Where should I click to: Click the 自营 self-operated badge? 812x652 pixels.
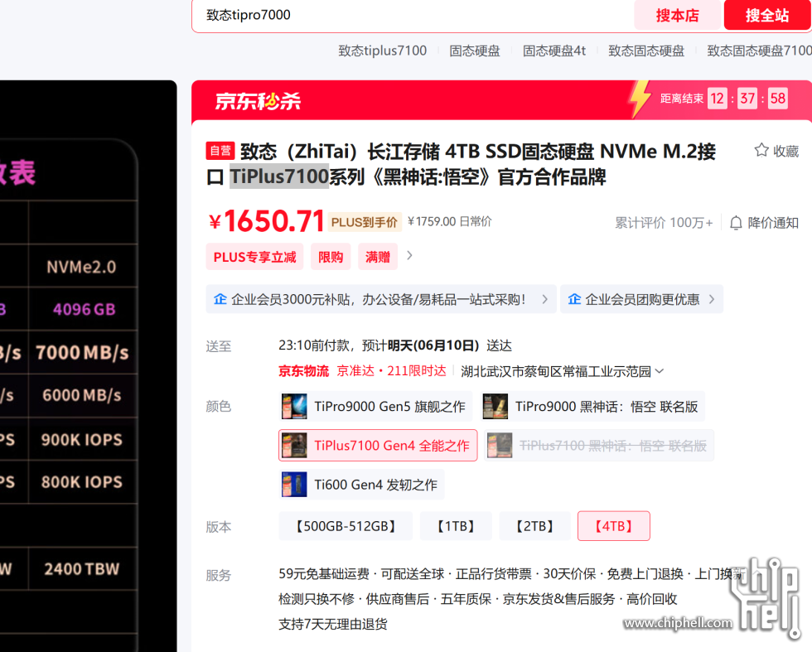click(x=220, y=151)
